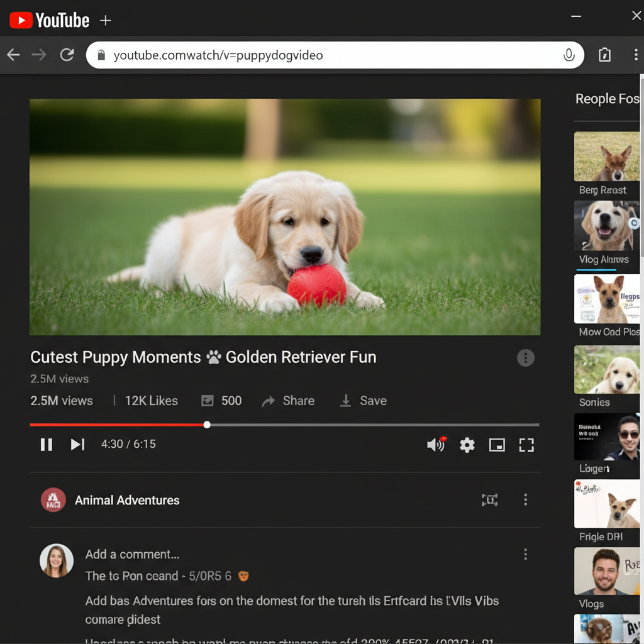This screenshot has width=644, height=644.
Task: Open the Animal Adventures channel link
Action: (x=127, y=500)
